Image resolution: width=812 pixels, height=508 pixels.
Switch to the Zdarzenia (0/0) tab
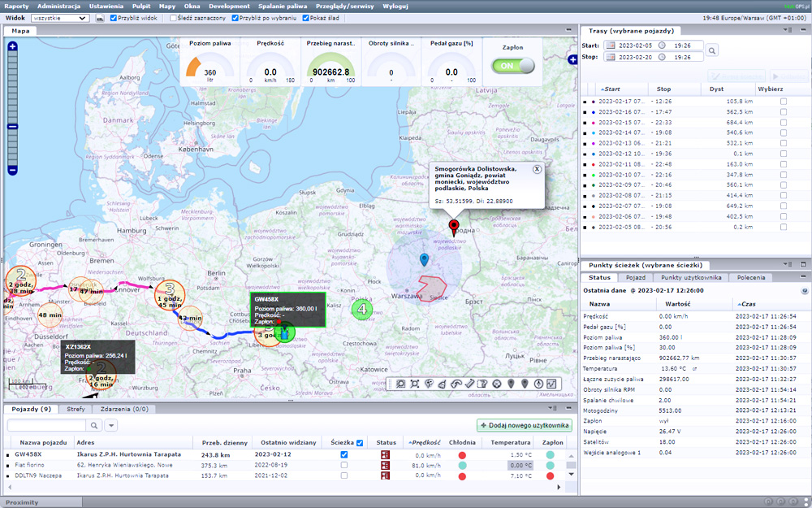click(x=124, y=409)
